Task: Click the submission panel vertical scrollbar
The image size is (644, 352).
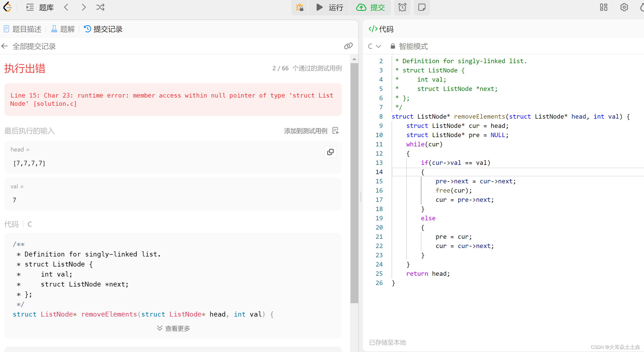Action: (x=354, y=183)
